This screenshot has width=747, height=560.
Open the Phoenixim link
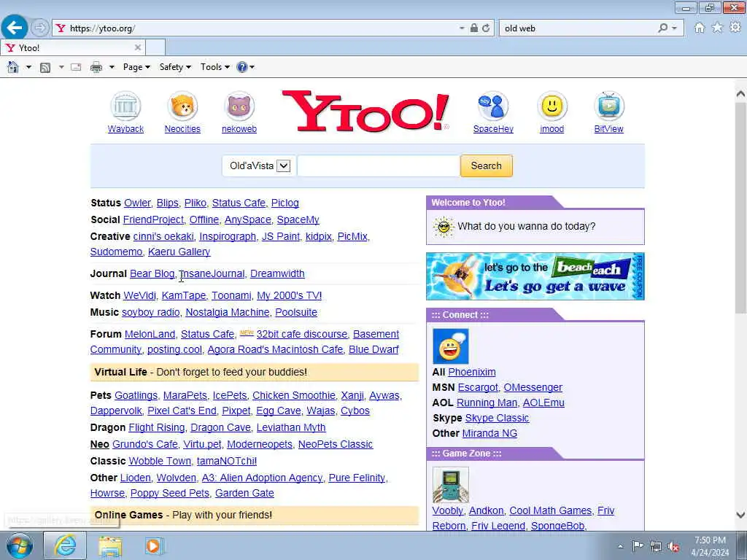[x=472, y=372]
